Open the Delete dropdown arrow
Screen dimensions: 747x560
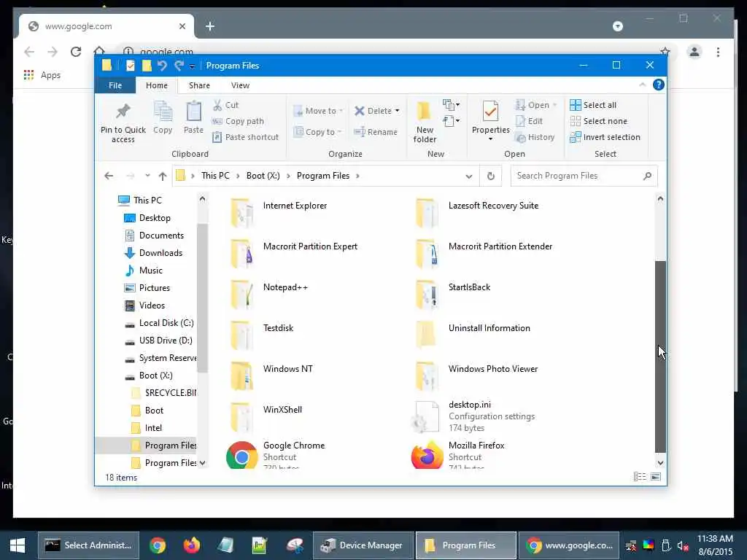397,111
